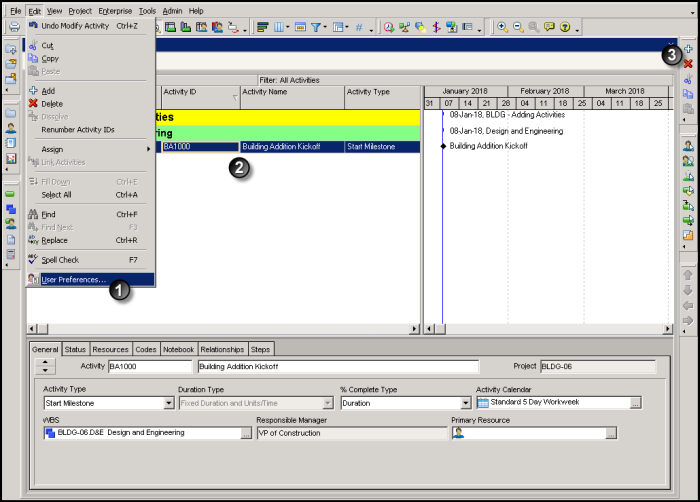Choose User Preferences from Edit menu

pyautogui.click(x=73, y=279)
